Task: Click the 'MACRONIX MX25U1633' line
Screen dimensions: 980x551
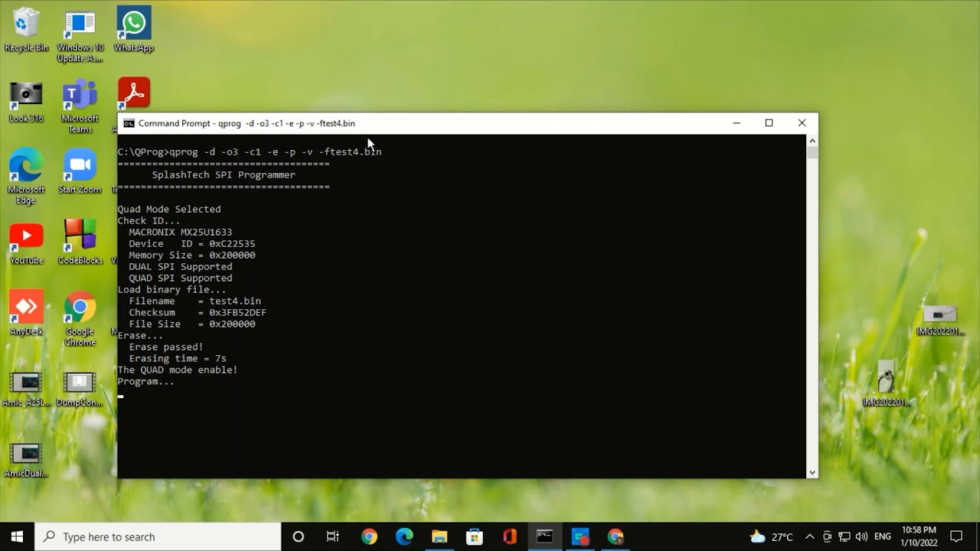Action: click(x=180, y=232)
